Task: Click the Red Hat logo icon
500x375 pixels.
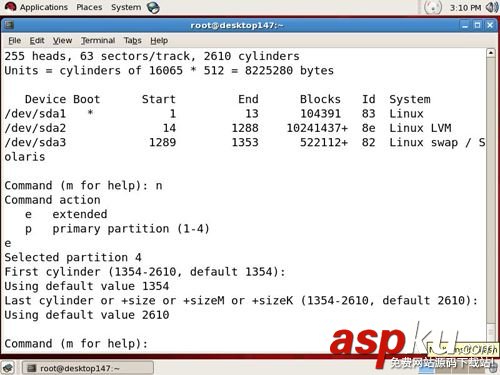Action: (10, 7)
